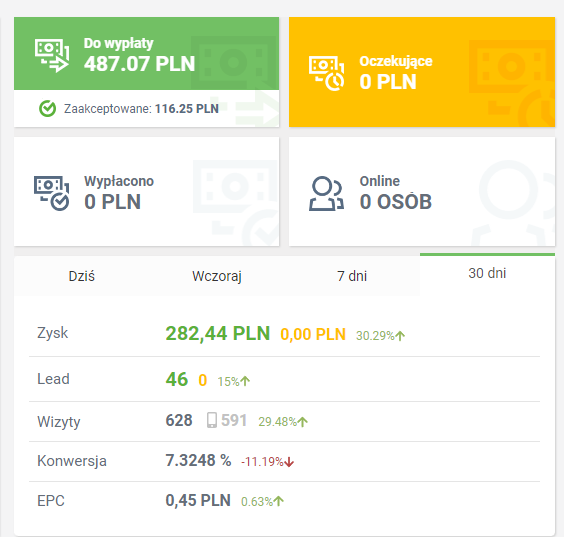Click the green Zaakceptowane checkmark icon
Viewport: 564px width, 537px height.
tap(47, 109)
